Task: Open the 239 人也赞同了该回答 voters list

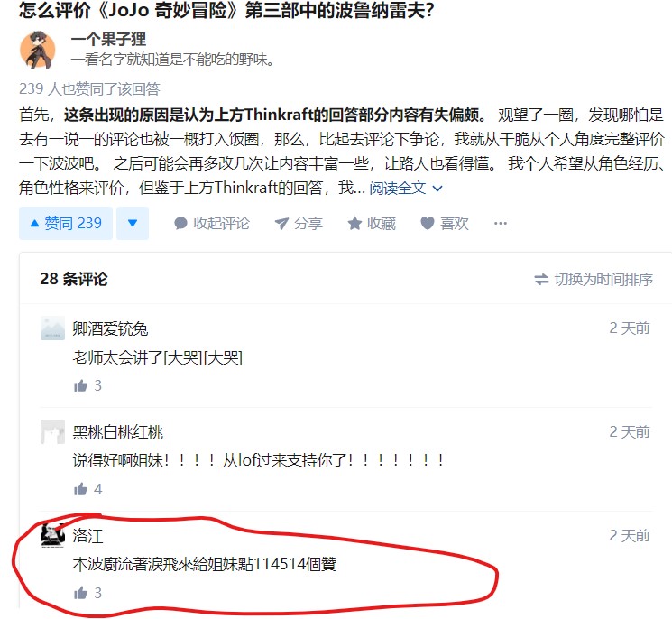Action: 89,88
